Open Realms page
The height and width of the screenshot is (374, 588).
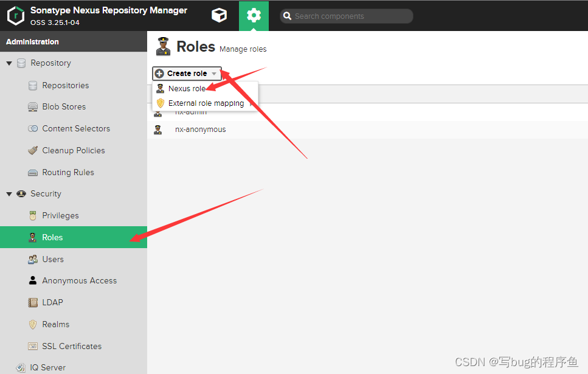[x=56, y=325]
